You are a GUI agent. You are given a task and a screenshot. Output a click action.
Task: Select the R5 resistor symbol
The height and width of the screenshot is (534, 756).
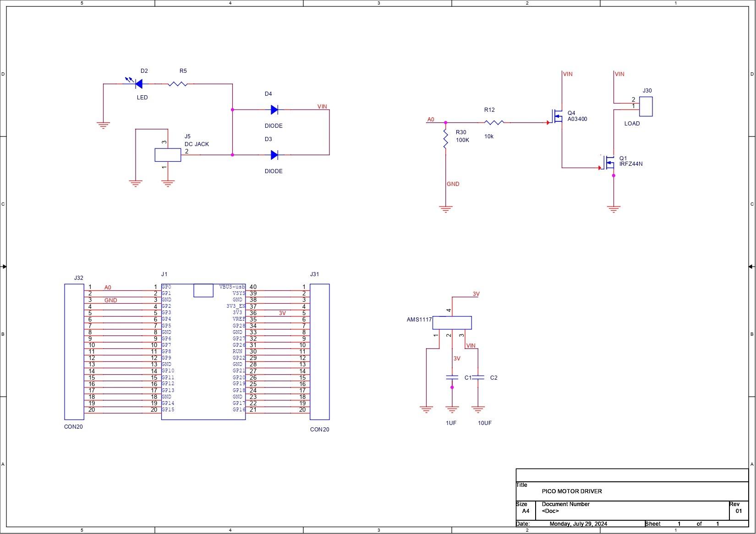[x=178, y=84]
